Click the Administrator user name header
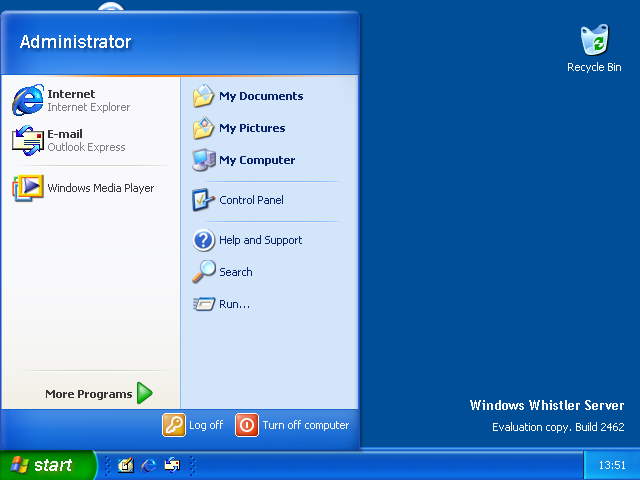The image size is (640, 480). point(76,42)
